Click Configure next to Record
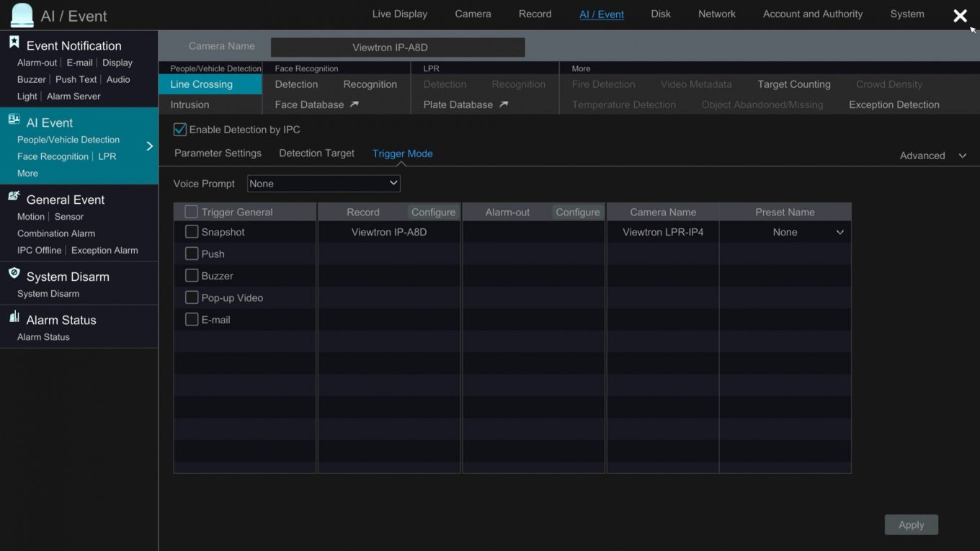Image resolution: width=980 pixels, height=551 pixels. coord(433,212)
